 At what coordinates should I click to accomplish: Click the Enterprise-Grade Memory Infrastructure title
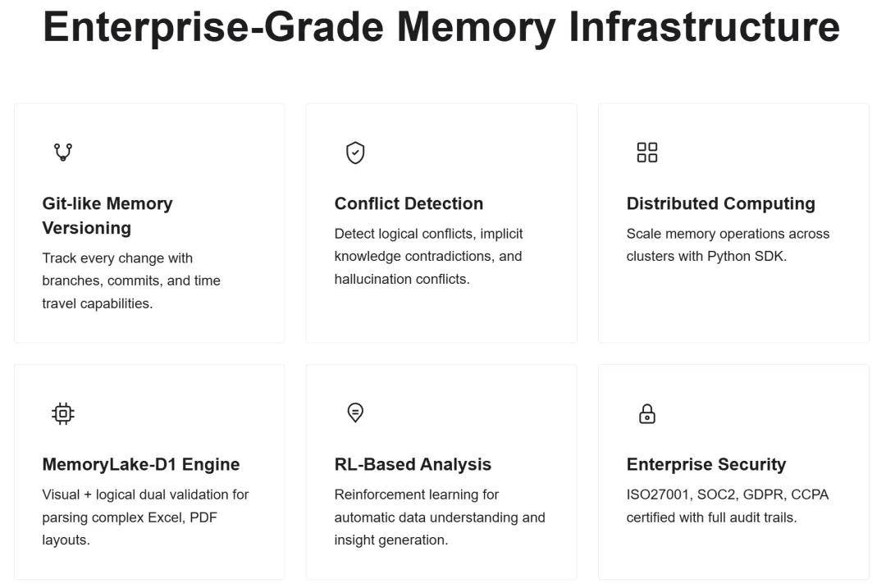[x=441, y=26]
